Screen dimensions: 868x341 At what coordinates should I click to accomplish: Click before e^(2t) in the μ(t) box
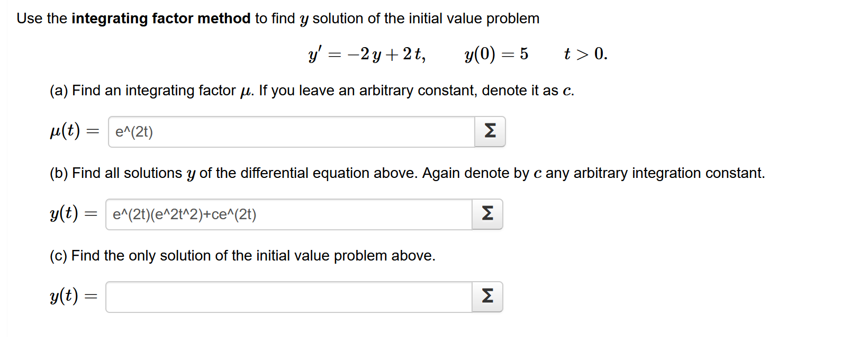(114, 132)
